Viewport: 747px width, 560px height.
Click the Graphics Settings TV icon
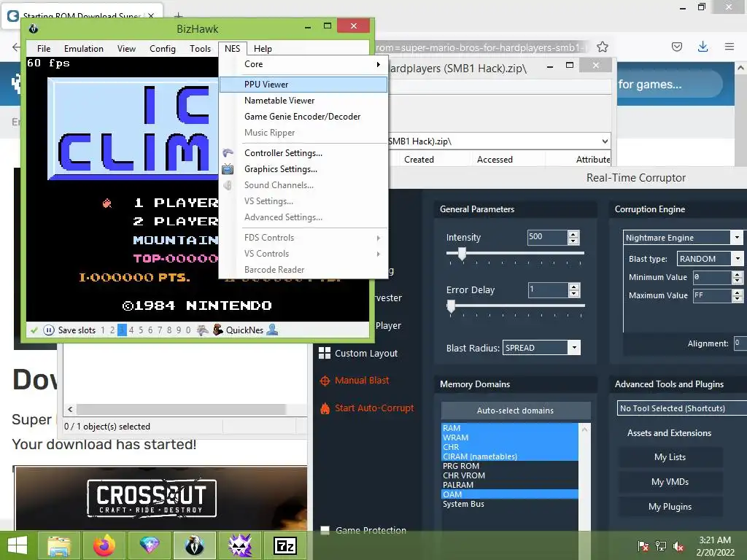[x=228, y=169]
